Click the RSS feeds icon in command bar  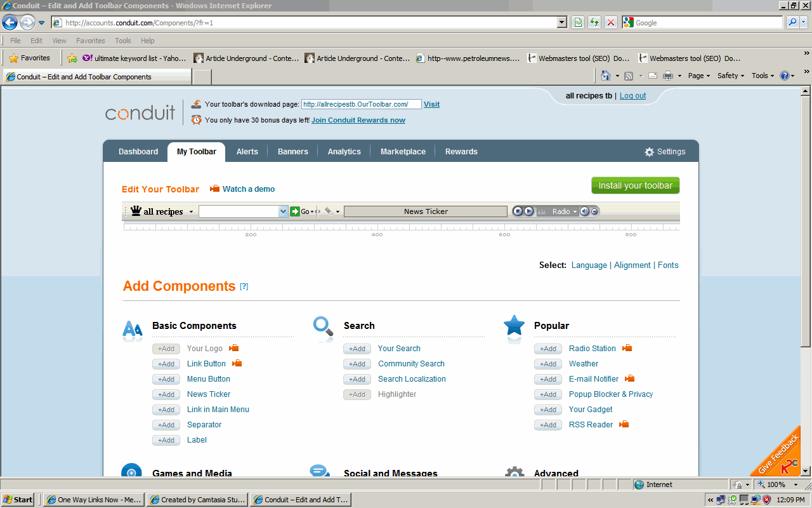(x=629, y=76)
